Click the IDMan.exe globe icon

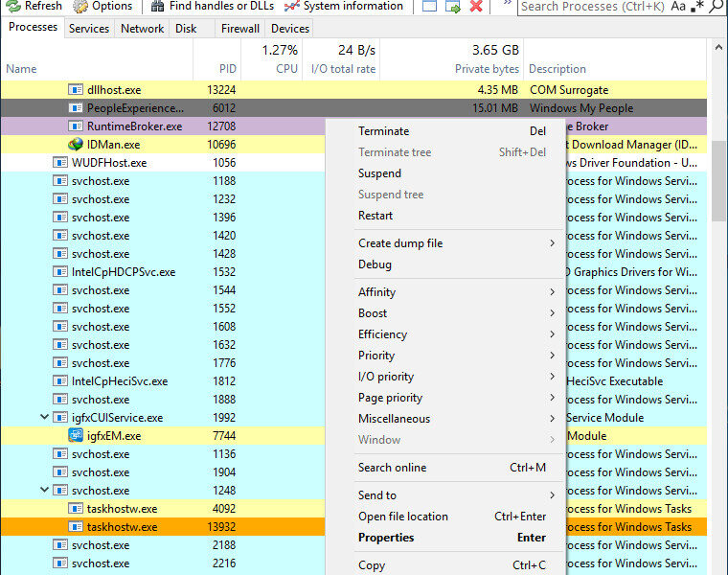pos(76,144)
